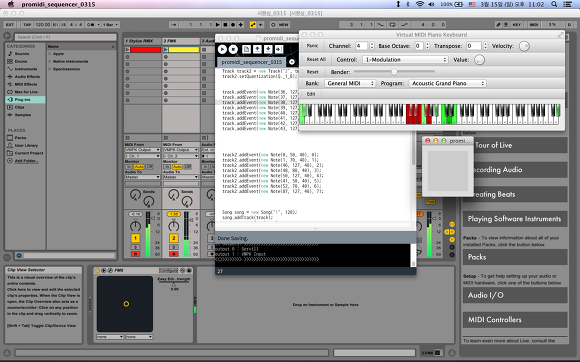Stop playback in the Ableton Live transport
The height and width of the screenshot is (362, 580).
point(225,25)
